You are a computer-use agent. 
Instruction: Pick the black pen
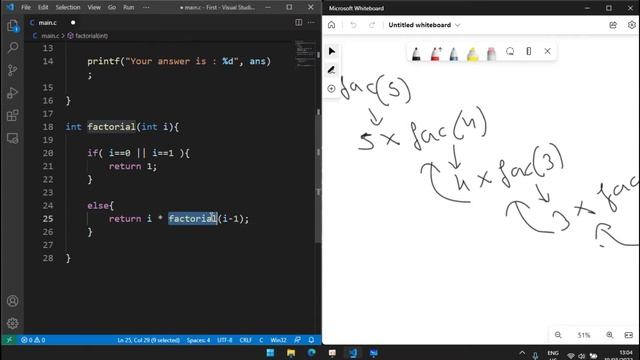(416, 54)
